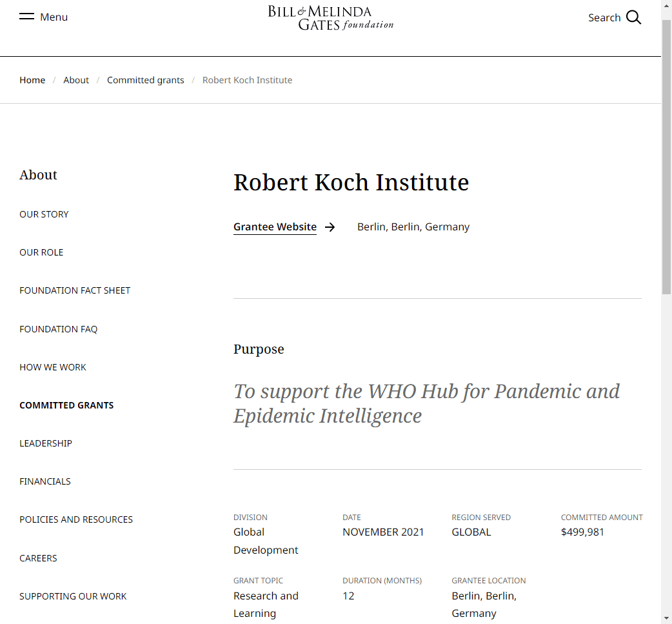The height and width of the screenshot is (624, 672).
Task: Open Policies and Resources
Action: (76, 520)
